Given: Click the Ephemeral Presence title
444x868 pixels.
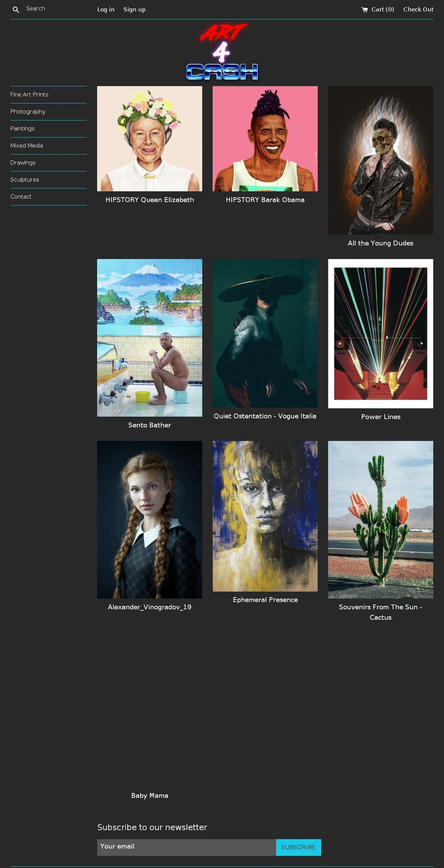Looking at the screenshot, I should pos(265,599).
